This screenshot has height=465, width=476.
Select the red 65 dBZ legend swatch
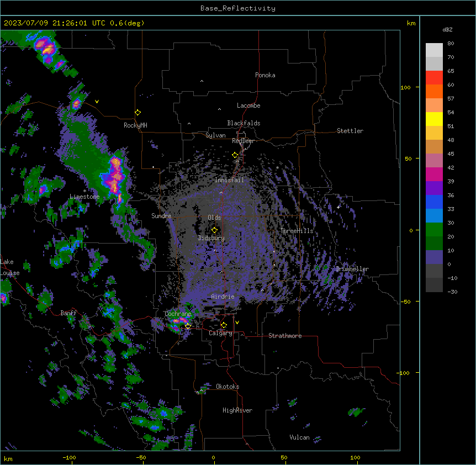tap(434, 78)
